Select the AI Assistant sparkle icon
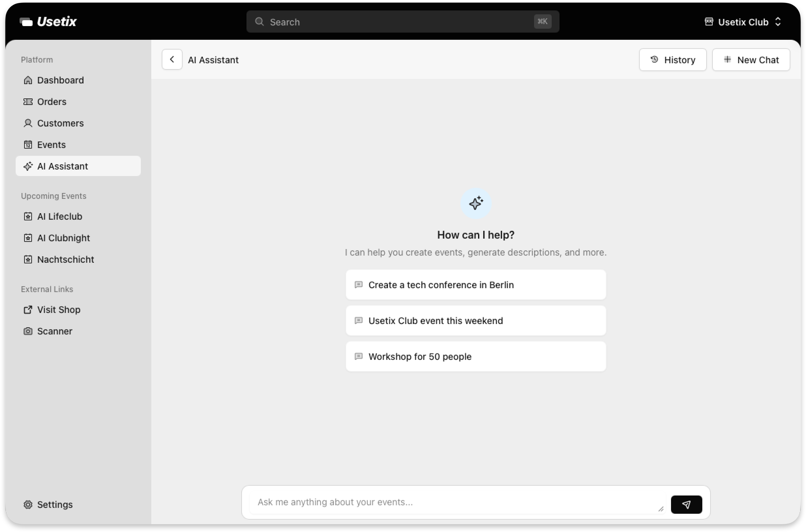 click(x=28, y=166)
